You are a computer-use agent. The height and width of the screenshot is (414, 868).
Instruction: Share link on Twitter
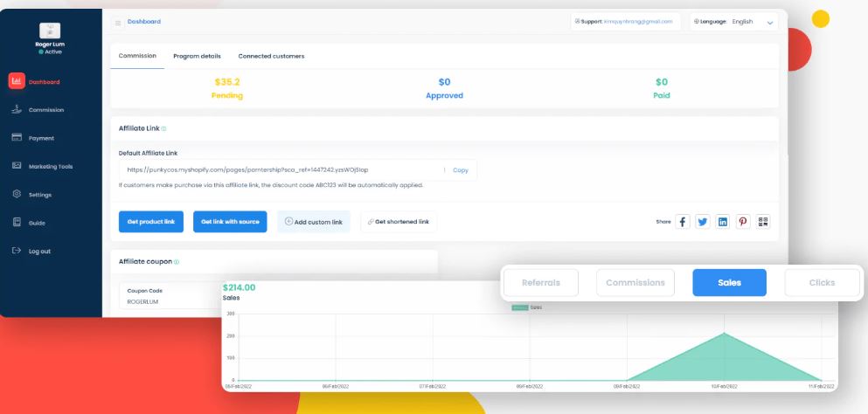(703, 222)
